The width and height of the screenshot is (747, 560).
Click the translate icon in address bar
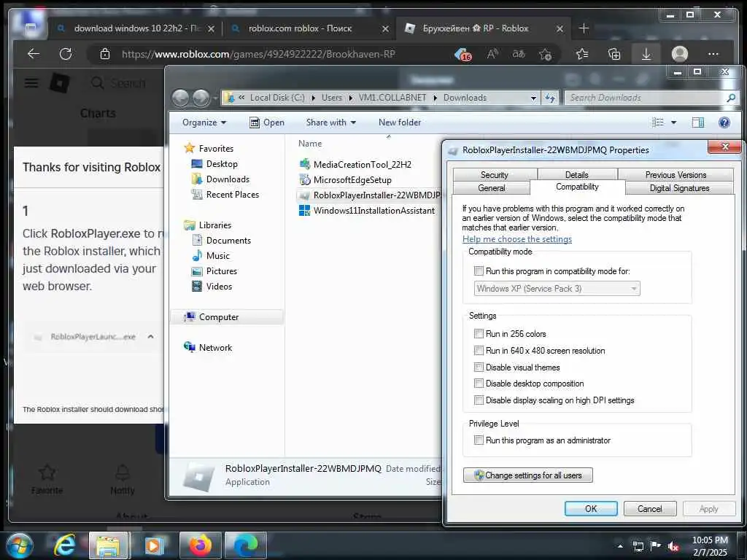519,54
